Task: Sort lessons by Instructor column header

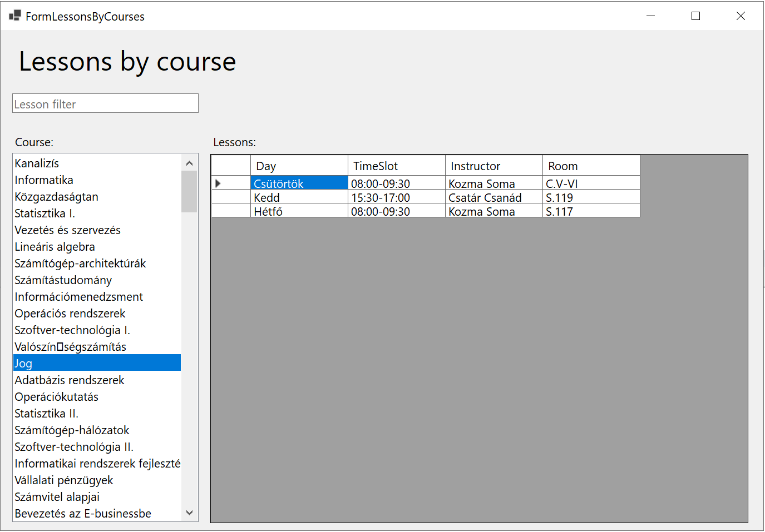Action: [x=494, y=166]
